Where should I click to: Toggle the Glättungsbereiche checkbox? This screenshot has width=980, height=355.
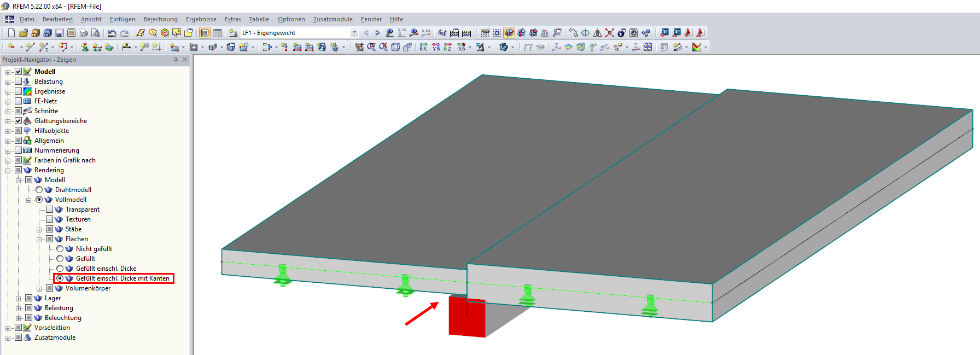pos(19,121)
